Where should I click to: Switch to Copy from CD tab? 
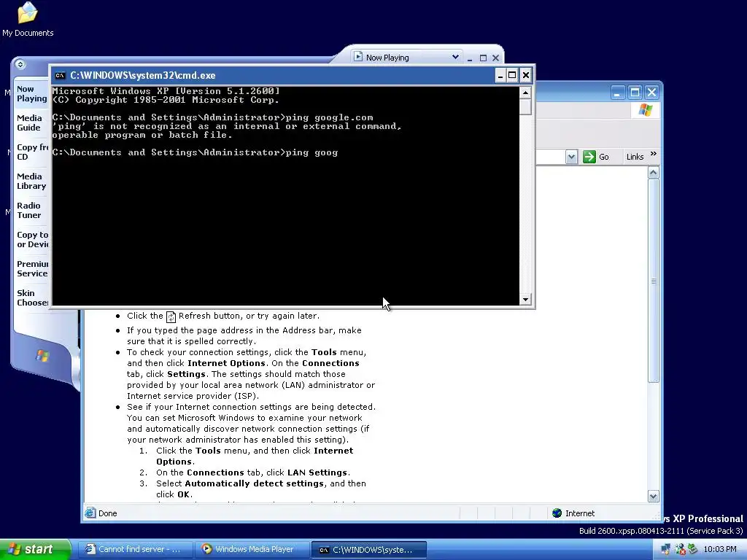[x=31, y=152]
